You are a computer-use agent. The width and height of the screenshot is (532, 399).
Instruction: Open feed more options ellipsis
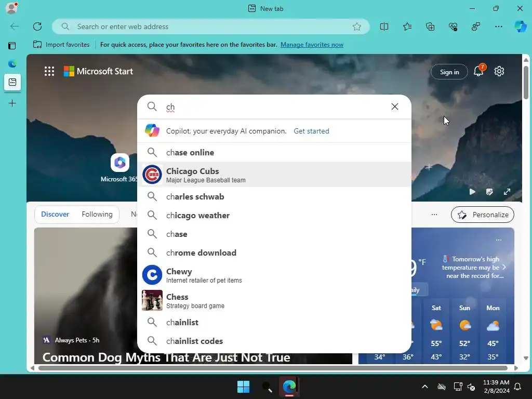(434, 215)
